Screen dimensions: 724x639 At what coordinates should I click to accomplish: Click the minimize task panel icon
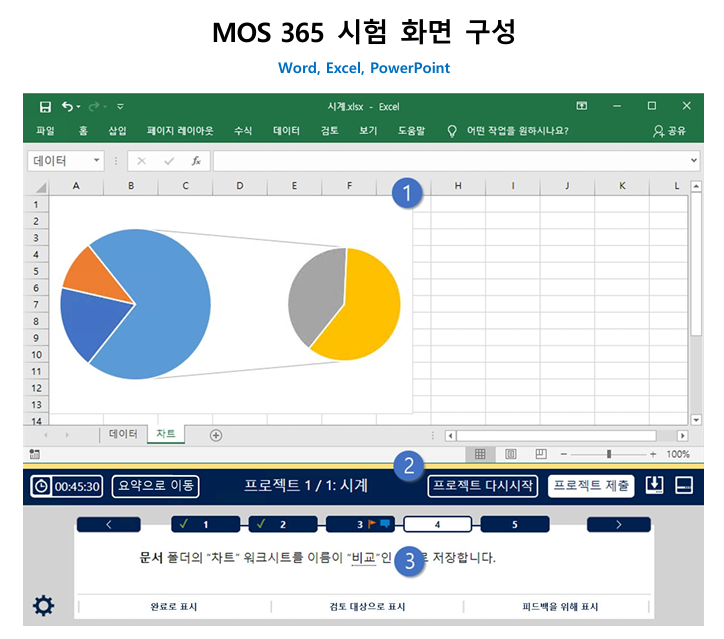(684, 486)
